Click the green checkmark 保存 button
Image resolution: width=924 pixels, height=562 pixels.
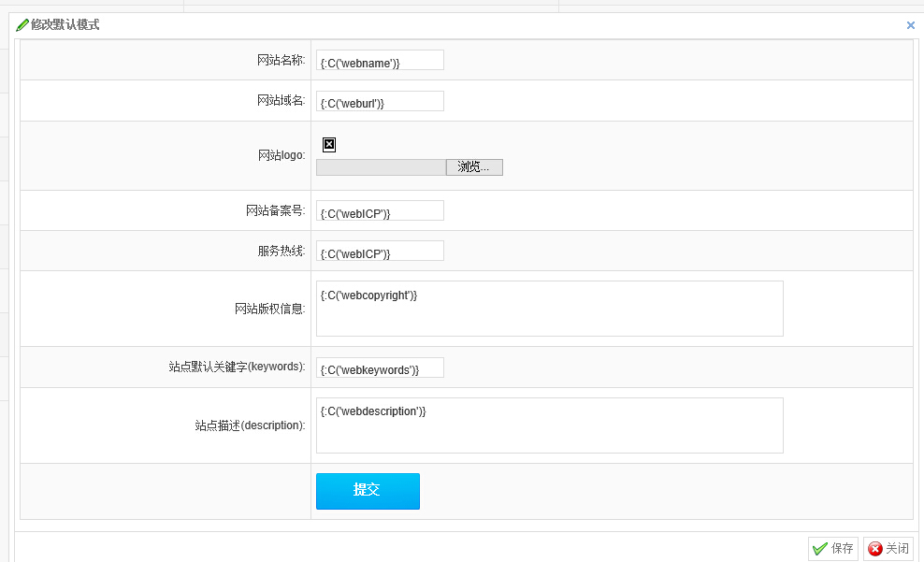(832, 548)
